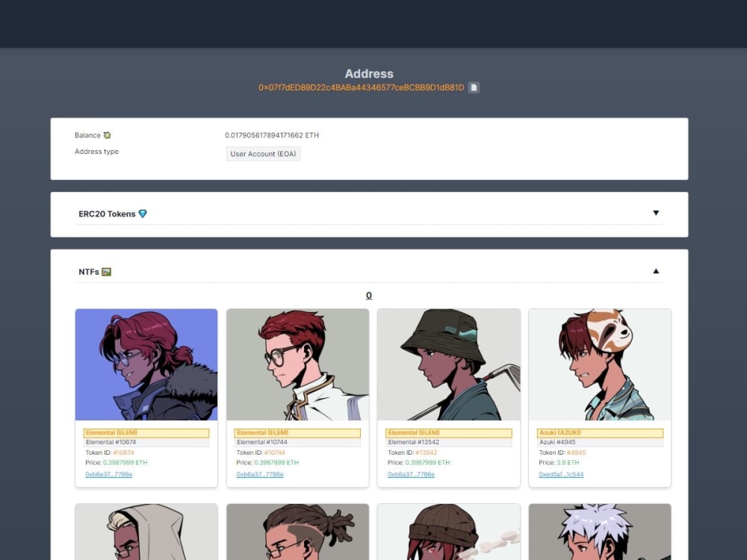Click the NTFs section title

[x=89, y=272]
